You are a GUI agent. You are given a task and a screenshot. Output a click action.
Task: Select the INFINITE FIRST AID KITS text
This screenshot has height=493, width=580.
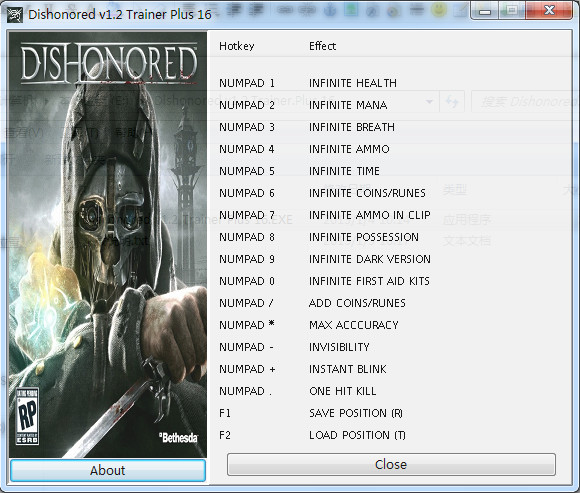click(x=369, y=281)
